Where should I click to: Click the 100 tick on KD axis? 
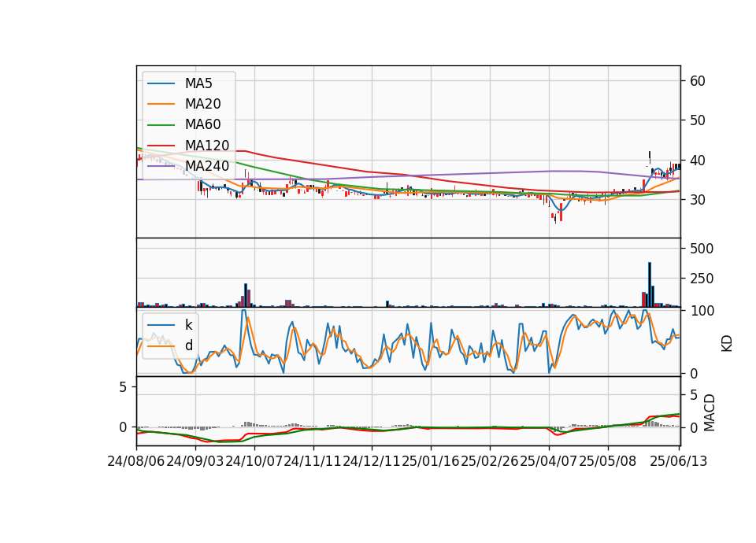point(702,311)
